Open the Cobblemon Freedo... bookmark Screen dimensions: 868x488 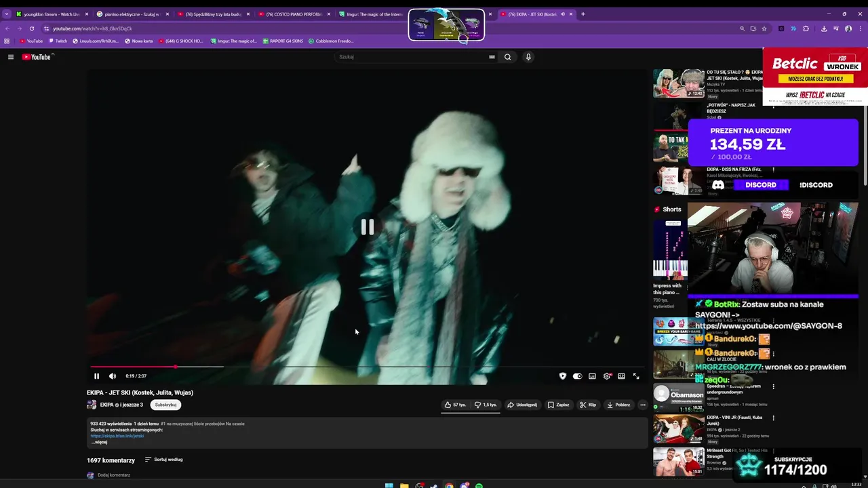[331, 41]
